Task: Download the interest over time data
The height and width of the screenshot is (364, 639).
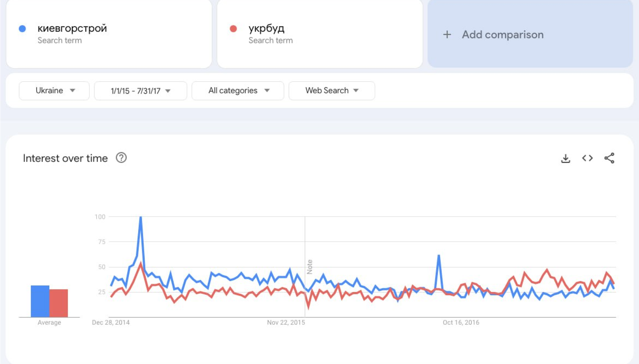Action: pos(565,158)
